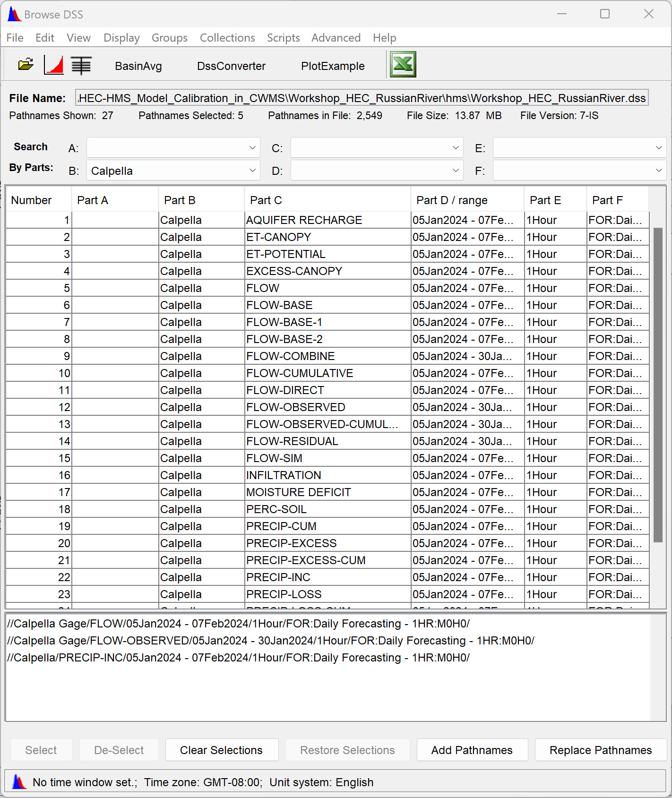Open the View menu
672x798 pixels.
(78, 38)
